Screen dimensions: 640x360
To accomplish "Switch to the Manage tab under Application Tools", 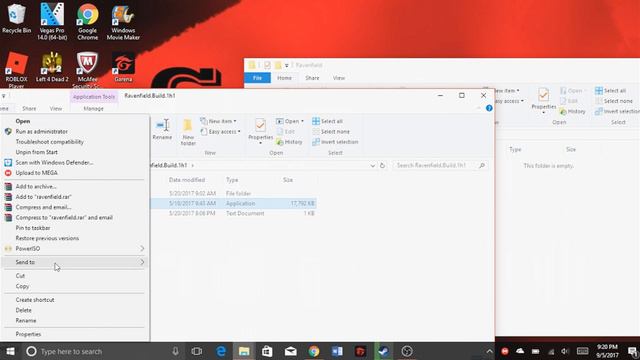I will pyautogui.click(x=93, y=109).
